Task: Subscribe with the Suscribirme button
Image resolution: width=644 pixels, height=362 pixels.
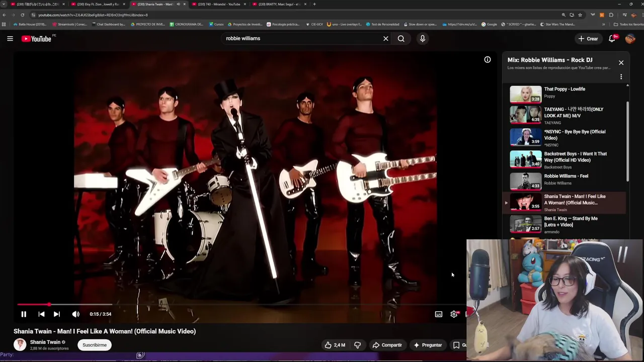Action: (95, 345)
